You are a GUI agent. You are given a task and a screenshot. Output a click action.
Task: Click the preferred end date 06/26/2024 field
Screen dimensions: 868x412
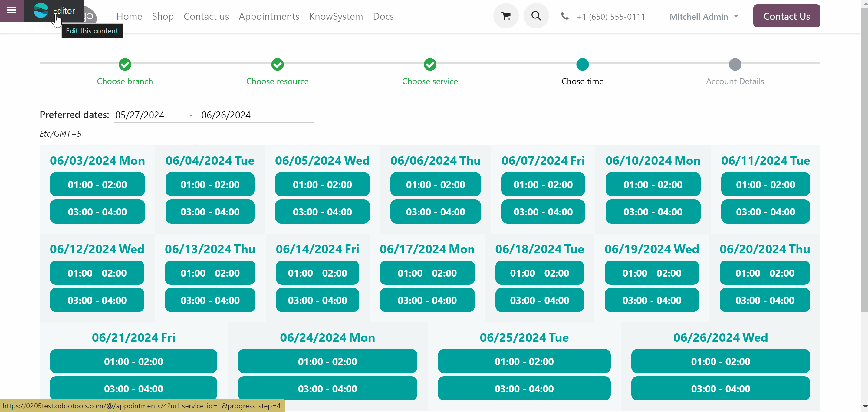256,115
